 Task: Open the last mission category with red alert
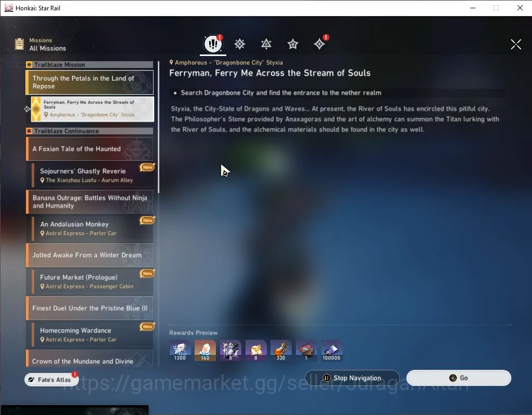(320, 44)
